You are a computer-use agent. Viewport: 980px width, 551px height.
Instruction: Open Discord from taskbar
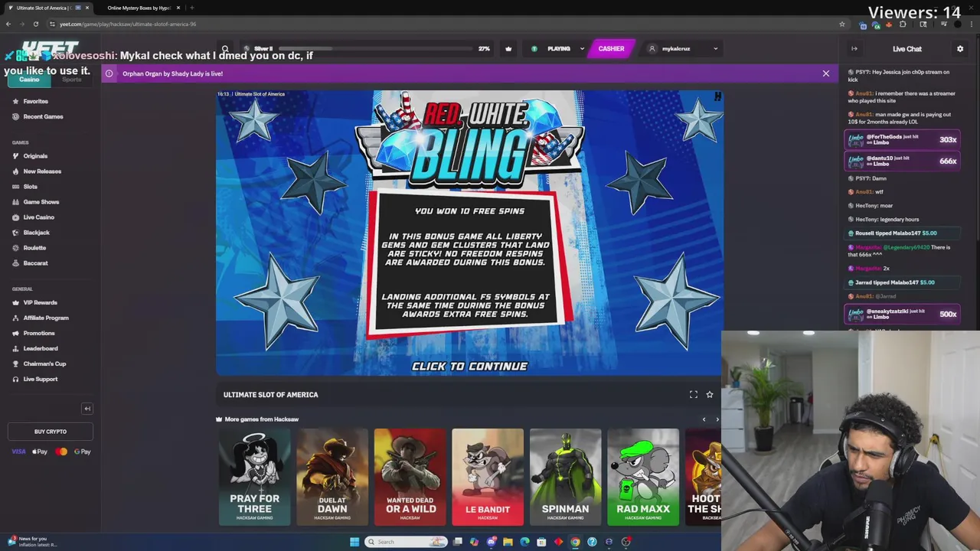(x=491, y=542)
